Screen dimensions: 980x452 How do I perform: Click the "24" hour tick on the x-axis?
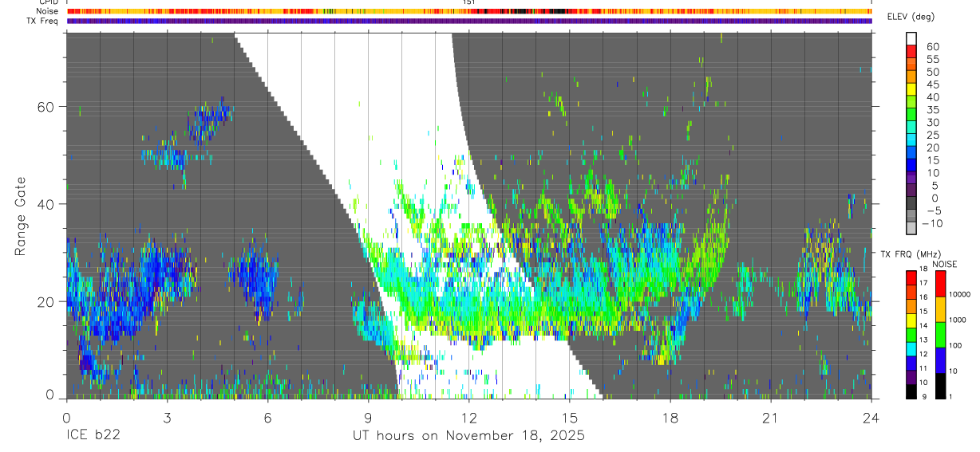click(871, 417)
